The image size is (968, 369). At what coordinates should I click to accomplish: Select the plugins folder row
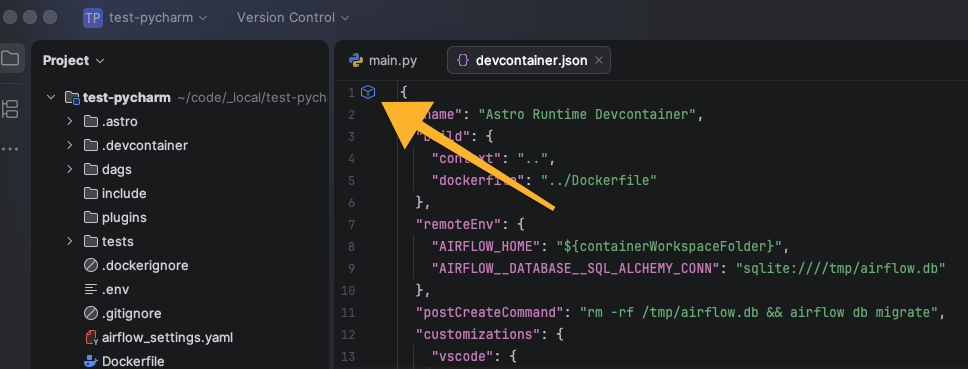point(180,217)
